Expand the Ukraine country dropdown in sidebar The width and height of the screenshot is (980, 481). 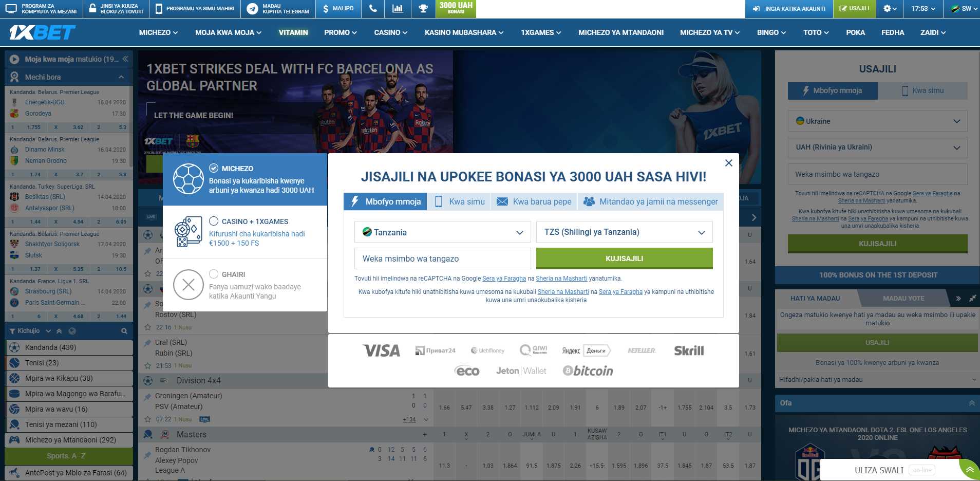(877, 121)
